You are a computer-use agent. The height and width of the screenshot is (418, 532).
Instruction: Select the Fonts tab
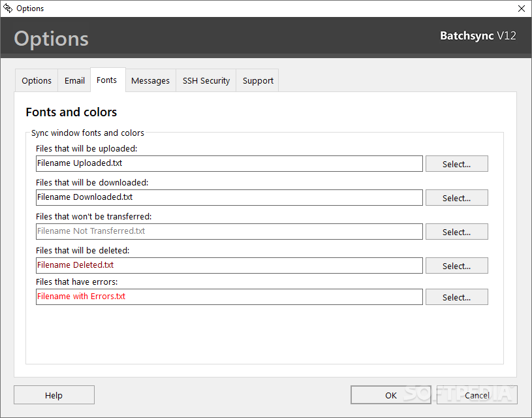click(x=108, y=80)
